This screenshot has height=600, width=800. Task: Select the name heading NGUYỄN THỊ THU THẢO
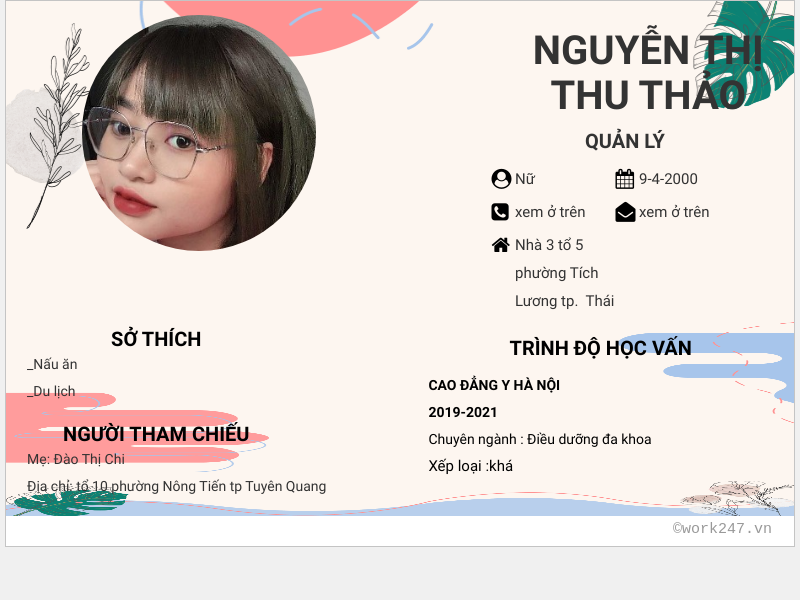pyautogui.click(x=648, y=72)
